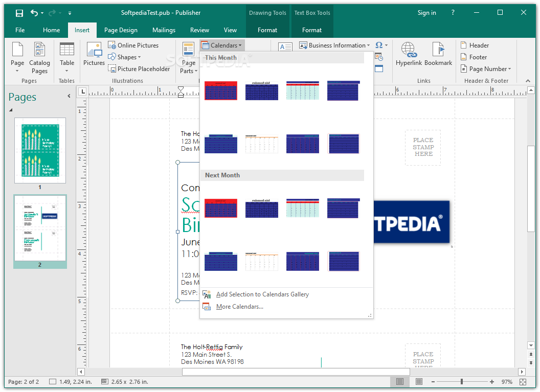This screenshot has height=392, width=540.
Task: Switch to the View tab
Action: pyautogui.click(x=230, y=30)
